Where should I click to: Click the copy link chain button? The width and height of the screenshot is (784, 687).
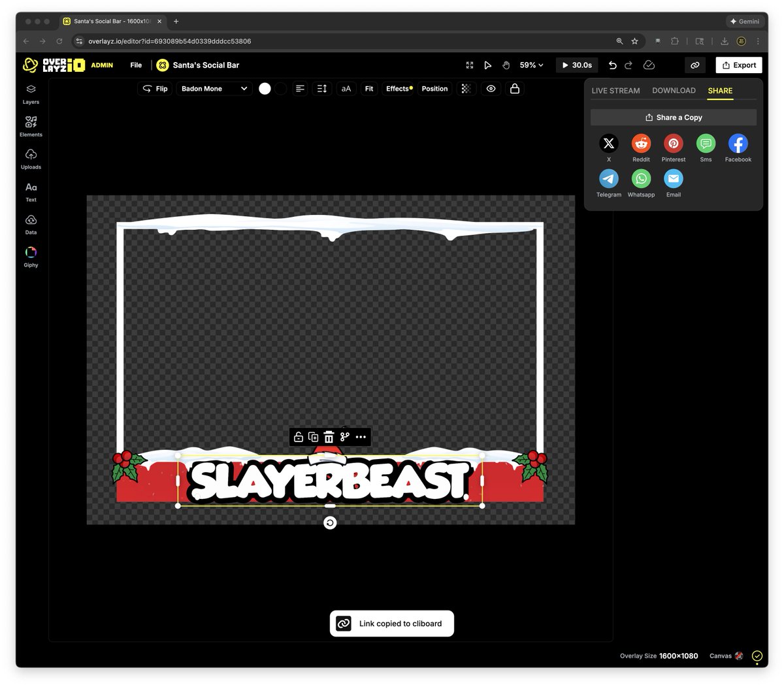694,65
